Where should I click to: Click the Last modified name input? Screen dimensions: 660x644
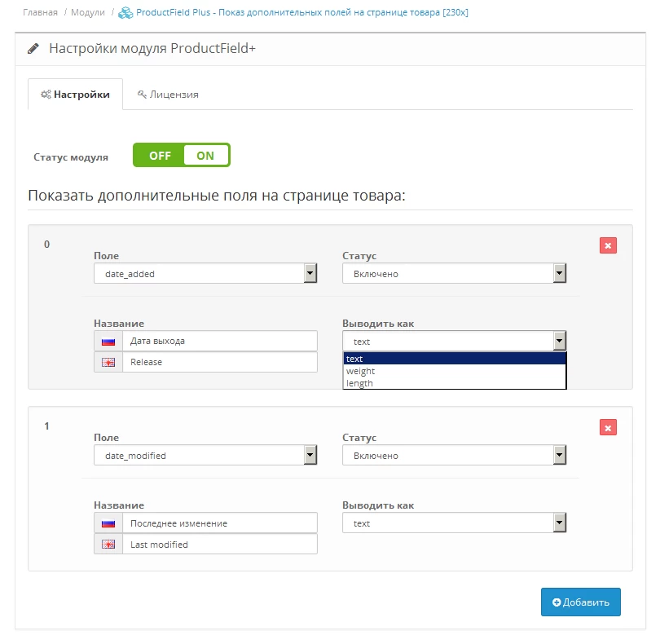pos(220,545)
